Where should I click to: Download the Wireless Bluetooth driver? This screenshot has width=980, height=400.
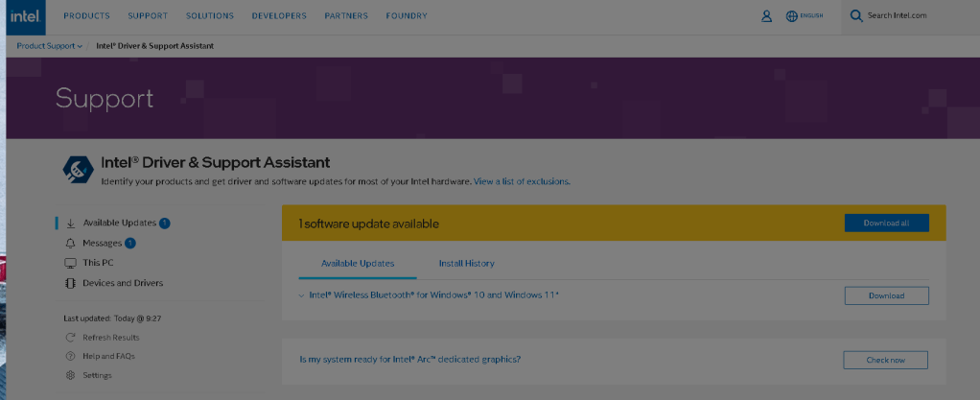coord(886,295)
